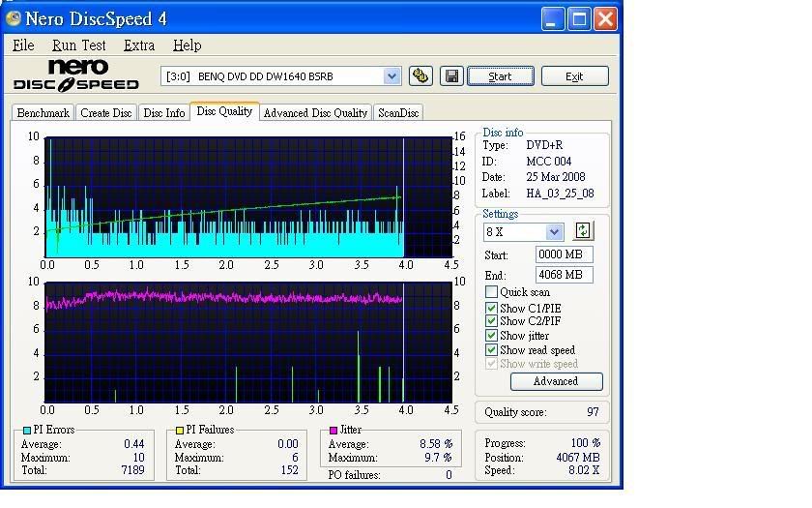Click the PI Errors upper graph
Image resolution: width=812 pixels, height=508 pixels.
(248, 197)
